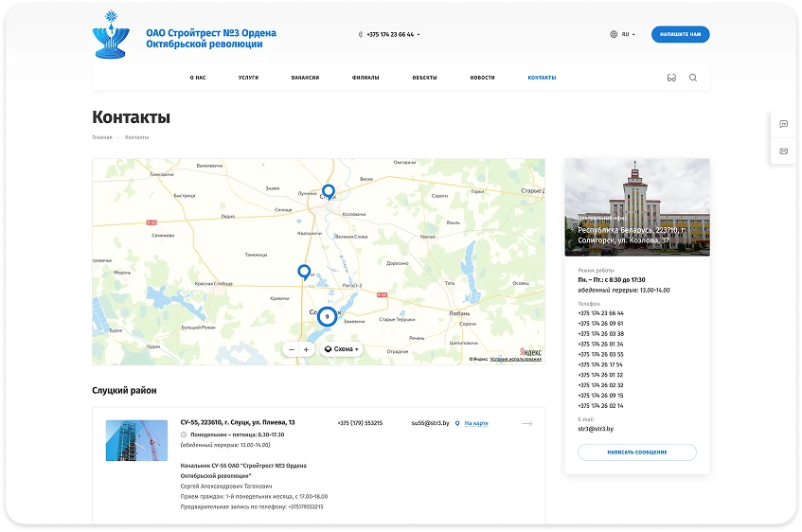Expand the header phone number dropdown

pos(390,35)
